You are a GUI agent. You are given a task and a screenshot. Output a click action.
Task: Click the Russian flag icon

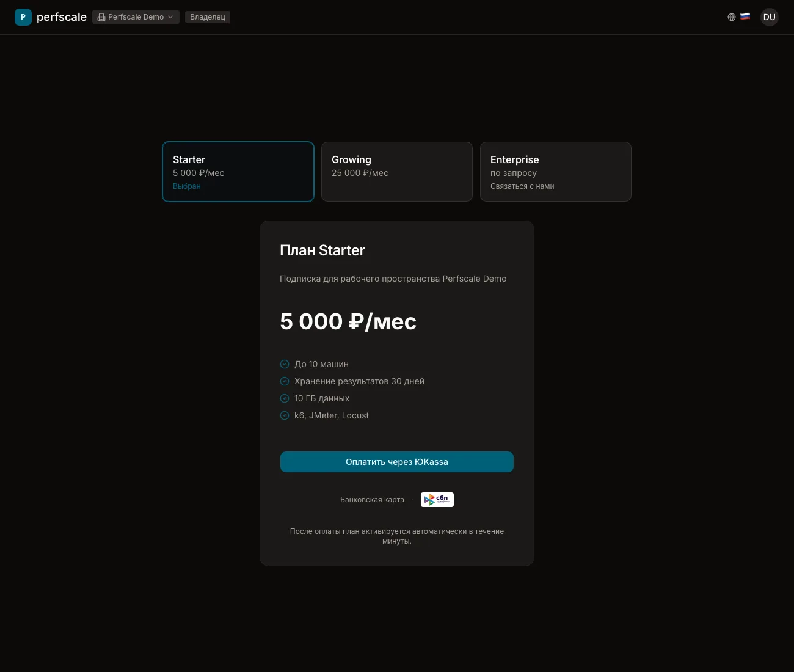coord(745,16)
